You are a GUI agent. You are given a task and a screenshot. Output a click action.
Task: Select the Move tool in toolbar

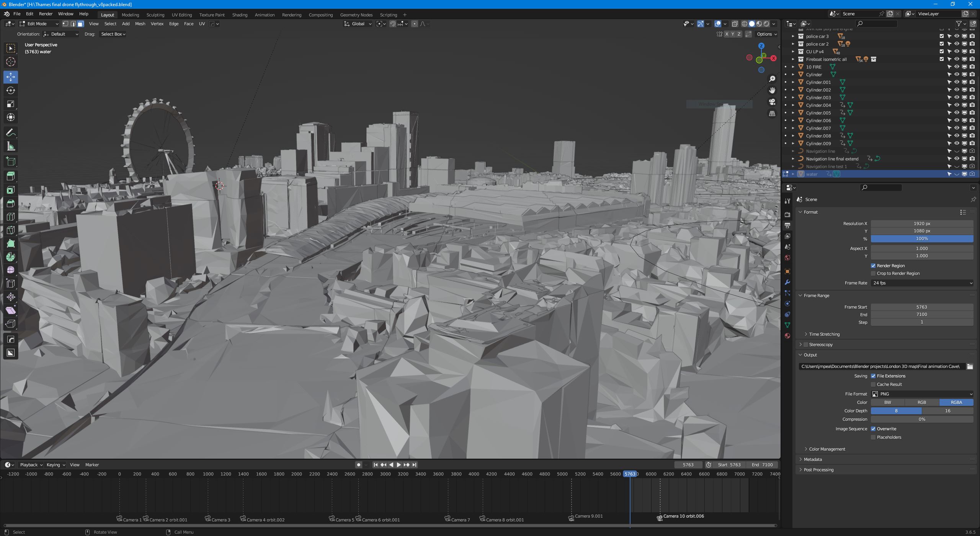(11, 77)
